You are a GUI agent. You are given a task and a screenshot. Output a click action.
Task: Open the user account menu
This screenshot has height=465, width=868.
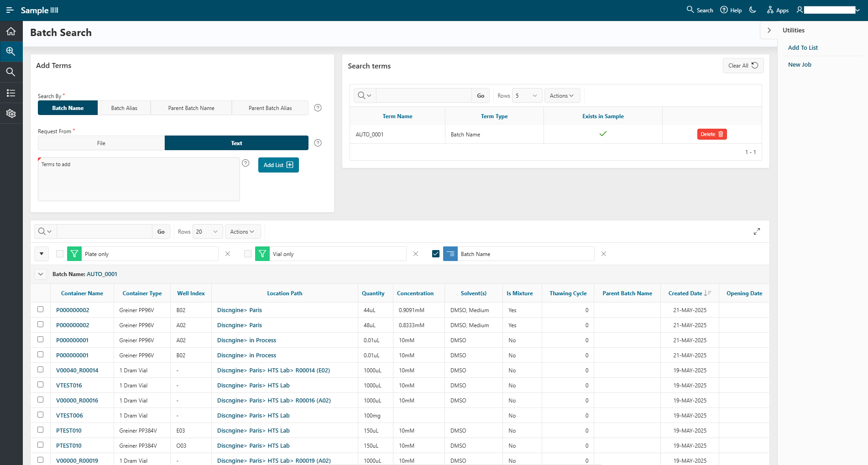pyautogui.click(x=828, y=10)
